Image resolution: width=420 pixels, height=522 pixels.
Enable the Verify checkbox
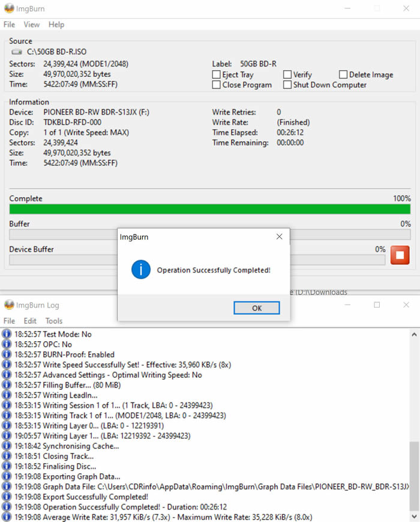click(287, 74)
